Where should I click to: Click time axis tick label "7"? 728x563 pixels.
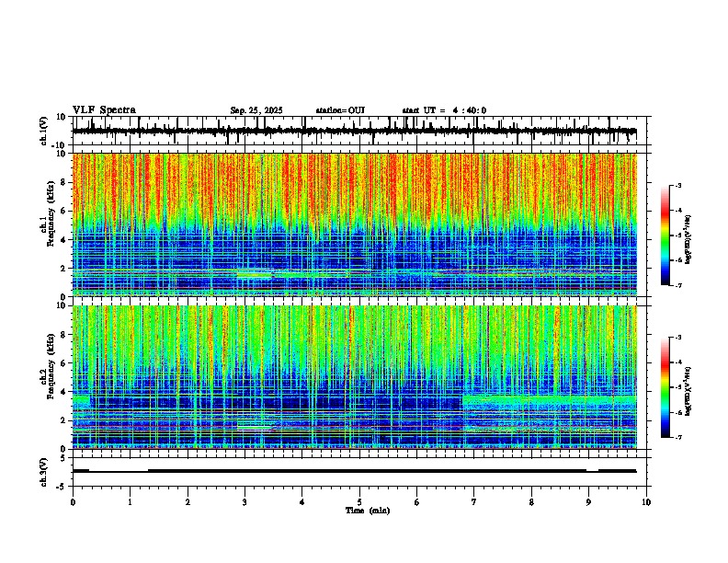pyautogui.click(x=474, y=502)
